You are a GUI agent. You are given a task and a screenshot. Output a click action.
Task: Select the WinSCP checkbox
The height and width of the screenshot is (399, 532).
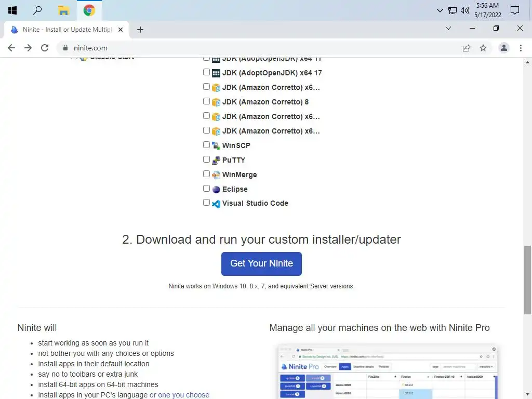click(x=206, y=145)
